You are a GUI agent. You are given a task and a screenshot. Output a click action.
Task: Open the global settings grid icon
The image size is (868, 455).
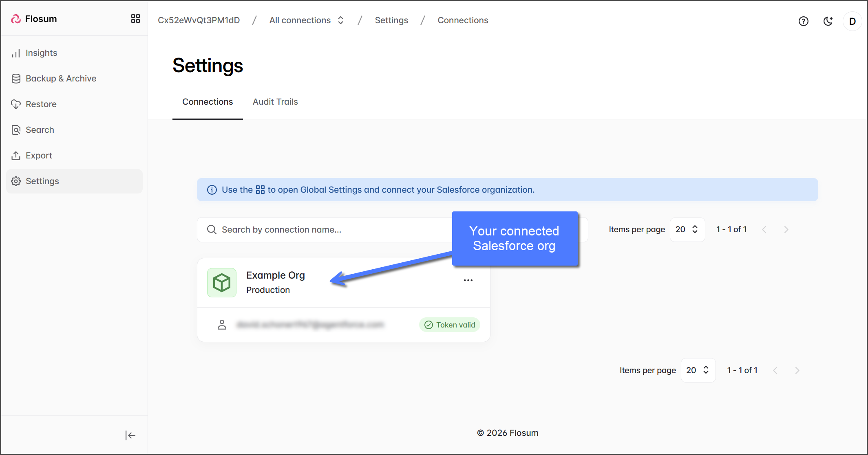click(135, 19)
